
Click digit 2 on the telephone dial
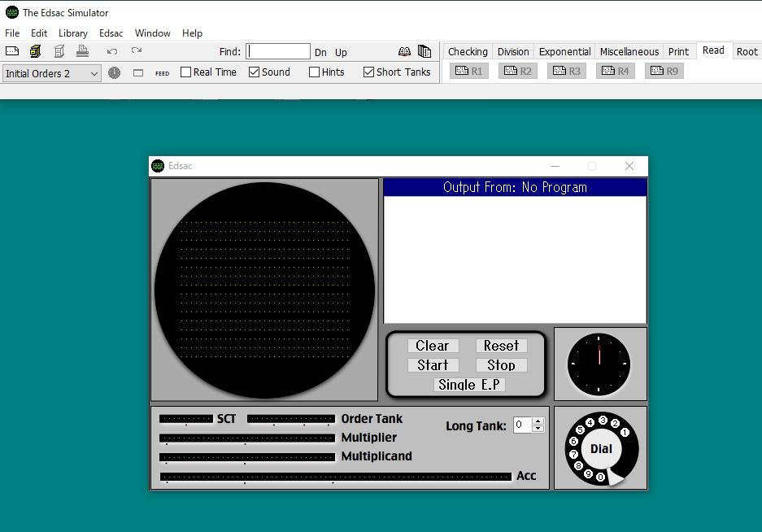coord(615,424)
